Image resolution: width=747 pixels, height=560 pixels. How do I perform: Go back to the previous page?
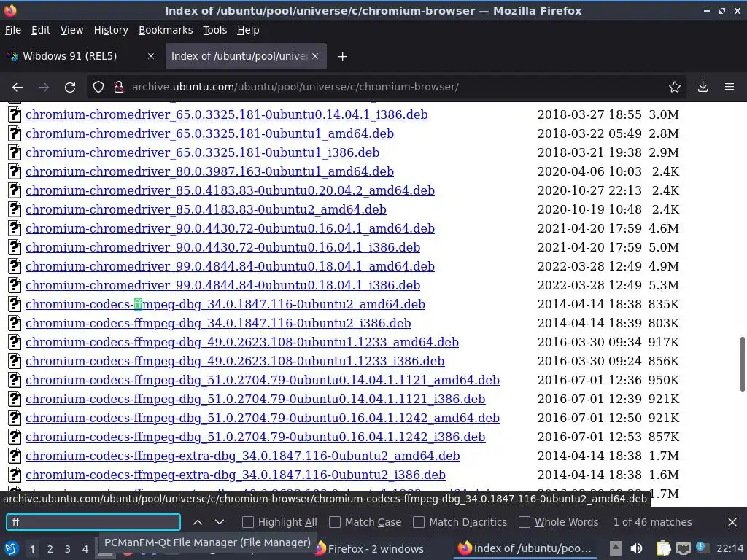(18, 87)
